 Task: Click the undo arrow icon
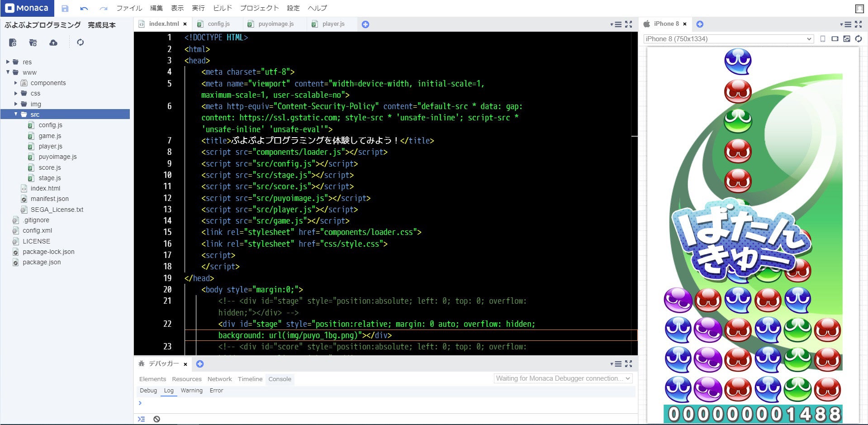click(84, 8)
